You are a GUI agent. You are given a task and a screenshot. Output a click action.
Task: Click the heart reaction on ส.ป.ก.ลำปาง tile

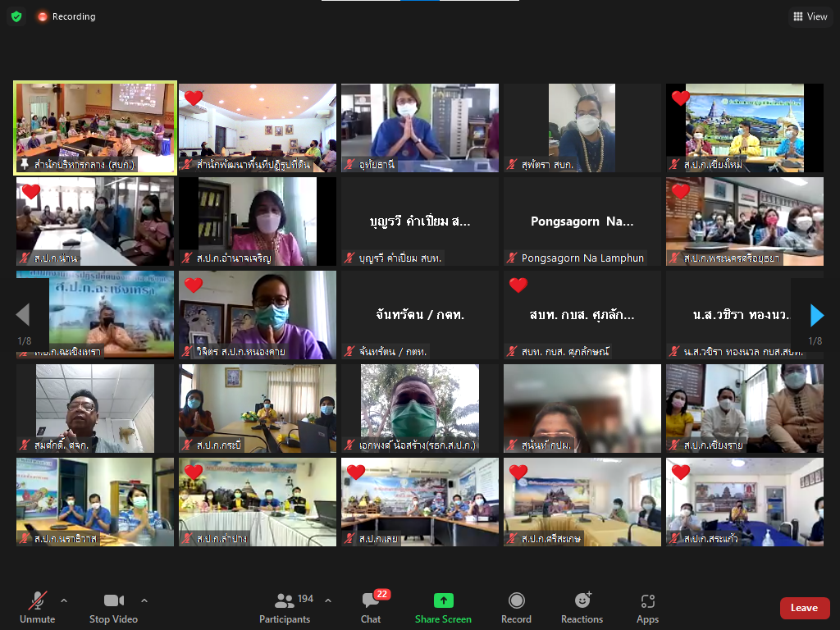click(x=194, y=472)
